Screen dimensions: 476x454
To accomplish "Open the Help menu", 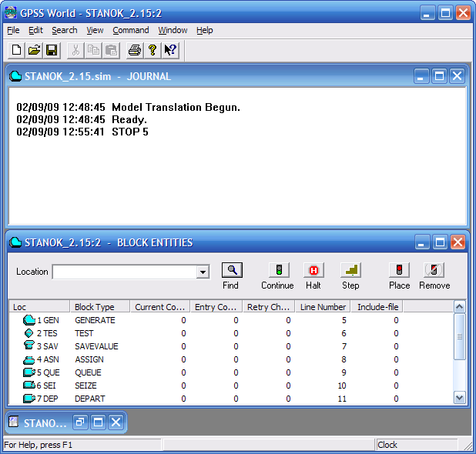I will [204, 30].
